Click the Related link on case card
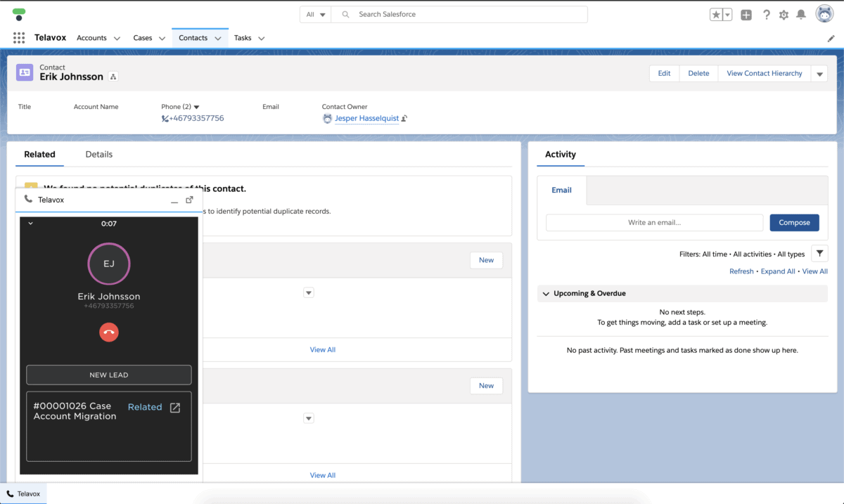 tap(145, 407)
